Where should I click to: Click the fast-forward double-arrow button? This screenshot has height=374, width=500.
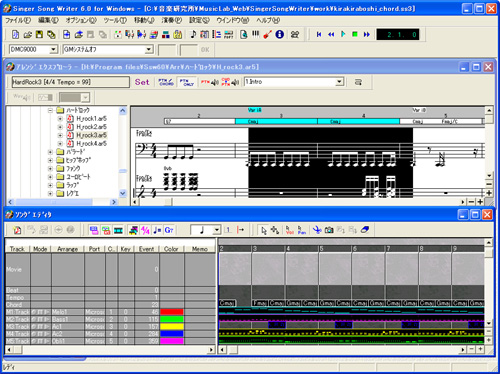[367, 34]
